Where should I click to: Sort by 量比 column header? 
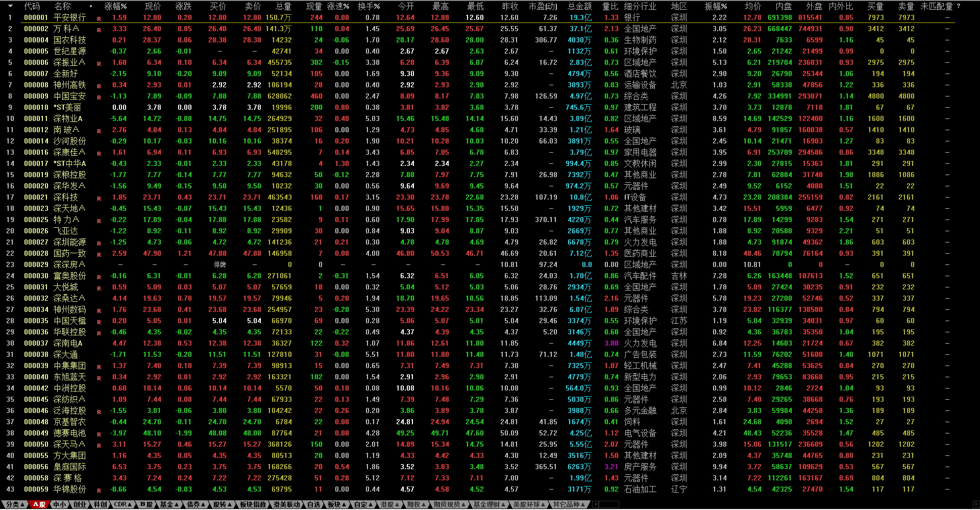point(610,6)
